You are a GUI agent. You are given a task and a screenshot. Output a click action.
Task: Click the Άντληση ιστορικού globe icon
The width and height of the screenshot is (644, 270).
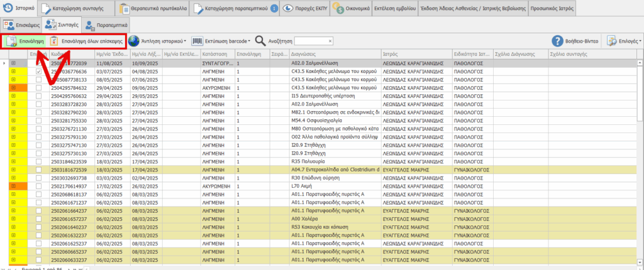coord(134,41)
